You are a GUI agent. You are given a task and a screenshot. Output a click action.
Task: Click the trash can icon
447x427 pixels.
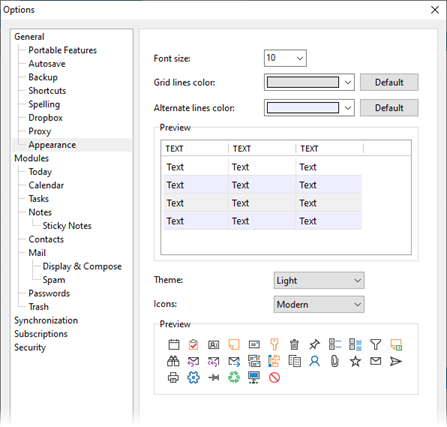pyautogui.click(x=294, y=344)
